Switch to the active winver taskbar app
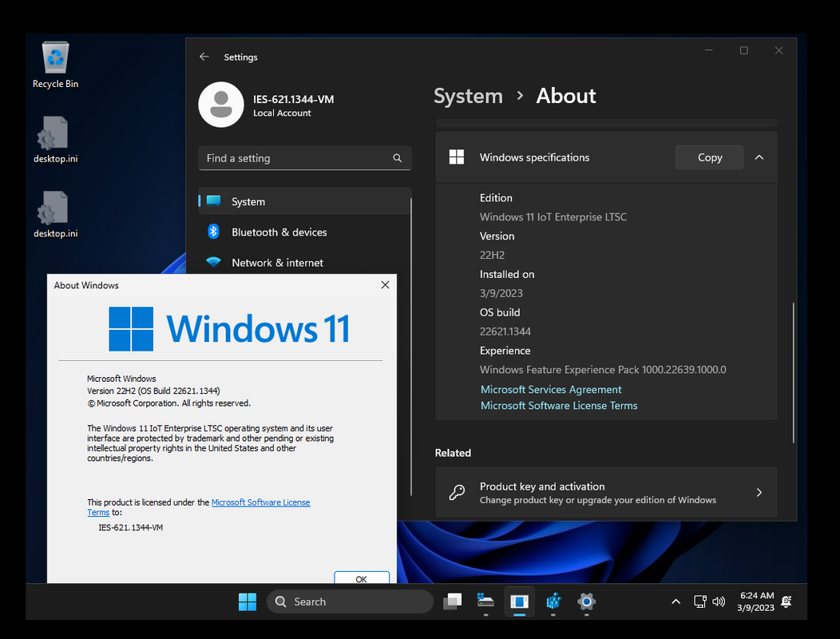 coord(519,601)
